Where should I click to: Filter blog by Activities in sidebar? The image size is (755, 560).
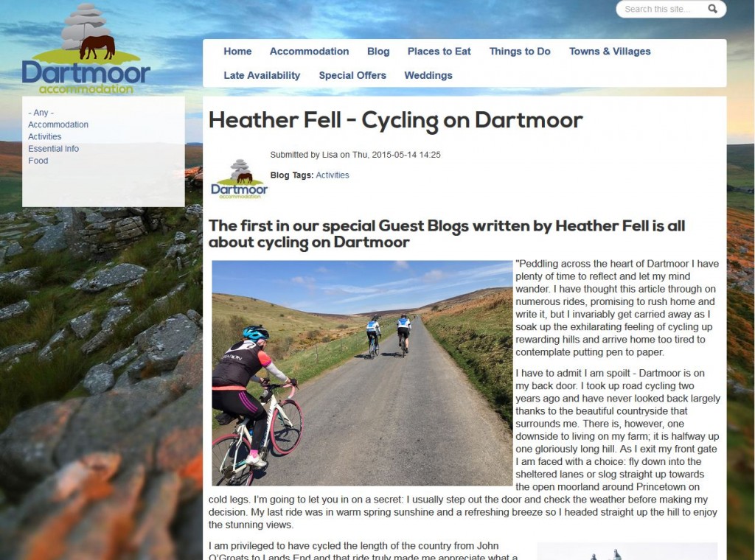click(45, 136)
